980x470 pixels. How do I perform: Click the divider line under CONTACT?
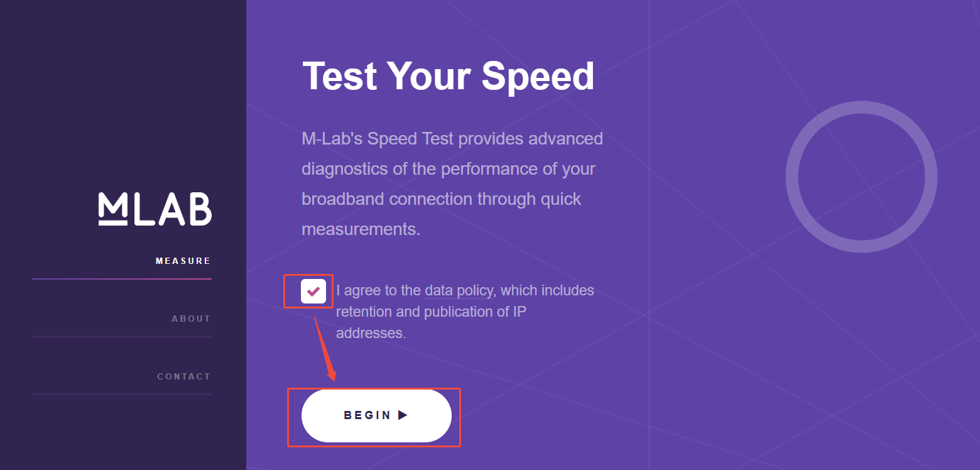tap(122, 394)
